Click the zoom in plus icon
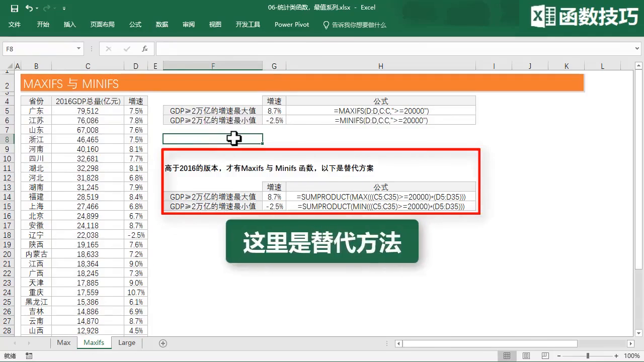This screenshot has width=644, height=362. point(615,356)
